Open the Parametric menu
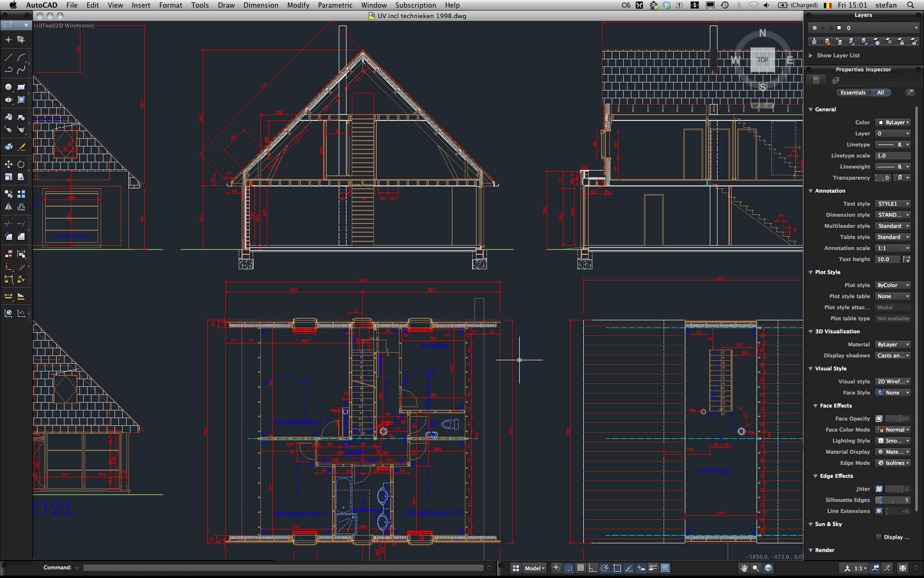 [x=335, y=5]
